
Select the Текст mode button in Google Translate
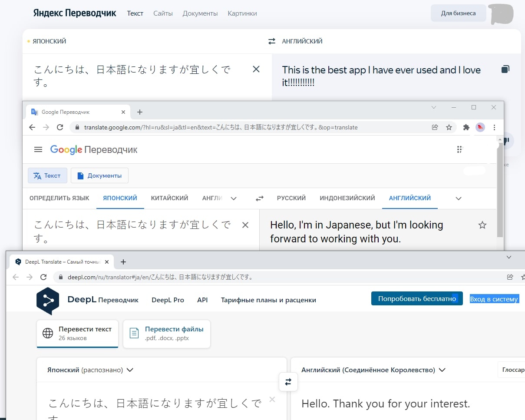coord(47,175)
